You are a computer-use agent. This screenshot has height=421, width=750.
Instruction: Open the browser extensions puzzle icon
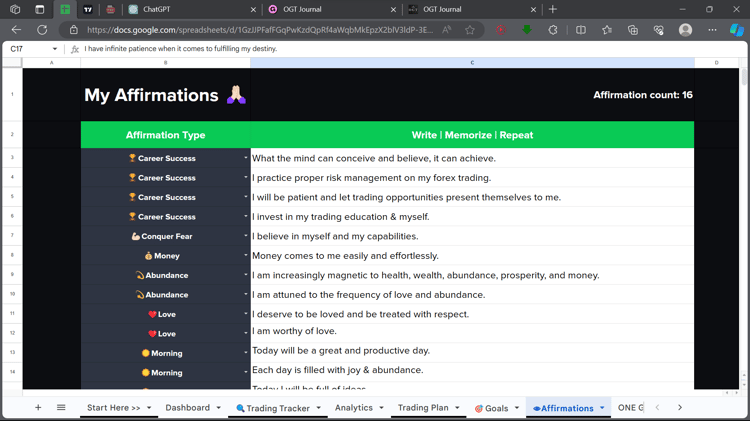pyautogui.click(x=553, y=30)
